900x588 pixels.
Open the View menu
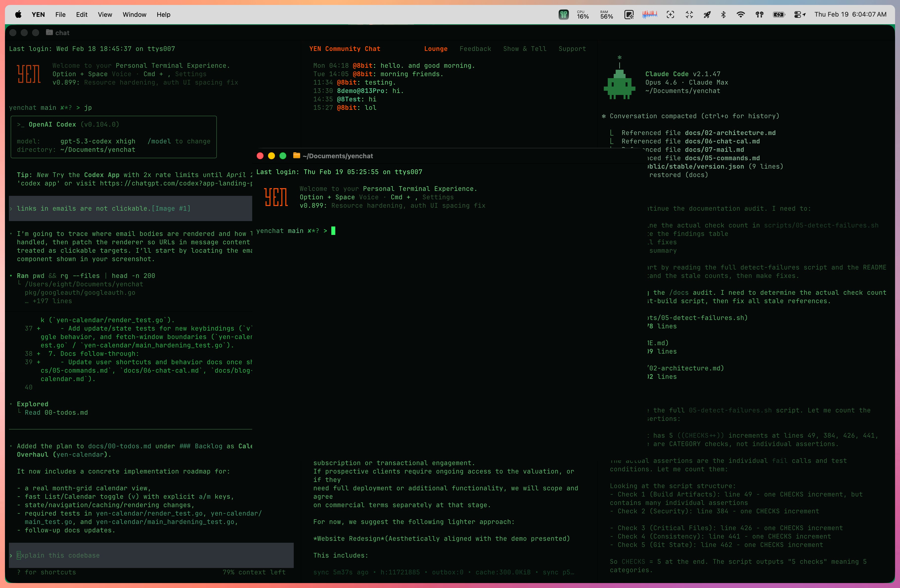[105, 14]
